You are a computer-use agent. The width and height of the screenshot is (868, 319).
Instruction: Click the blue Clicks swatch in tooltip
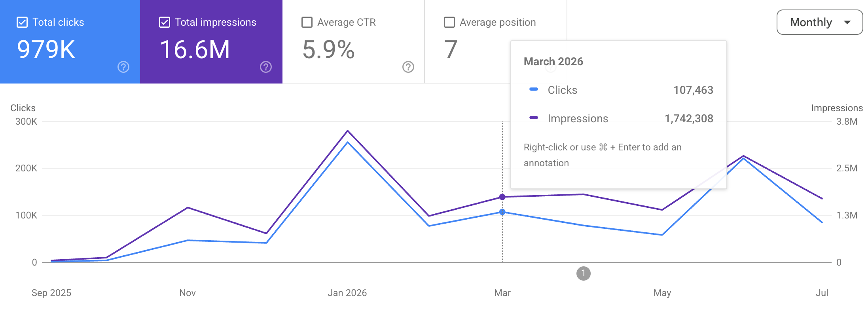[534, 89]
